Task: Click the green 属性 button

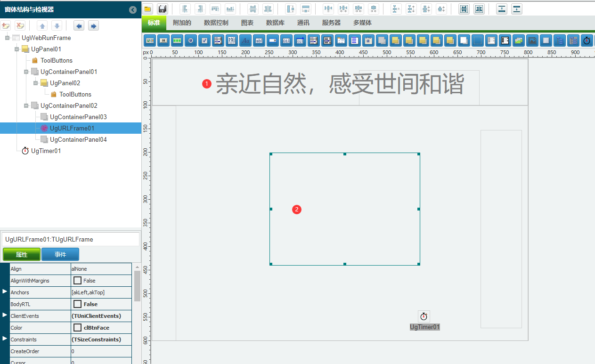Action: pos(22,255)
